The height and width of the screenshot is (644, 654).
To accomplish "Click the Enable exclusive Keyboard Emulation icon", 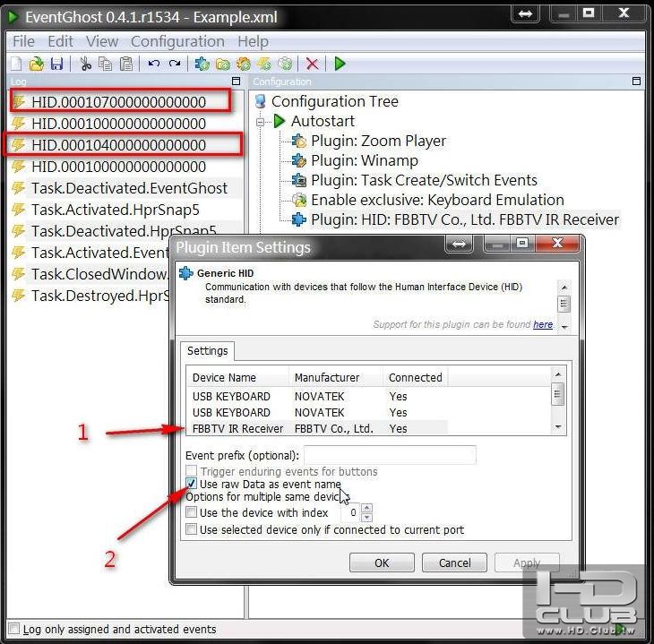I will [299, 201].
